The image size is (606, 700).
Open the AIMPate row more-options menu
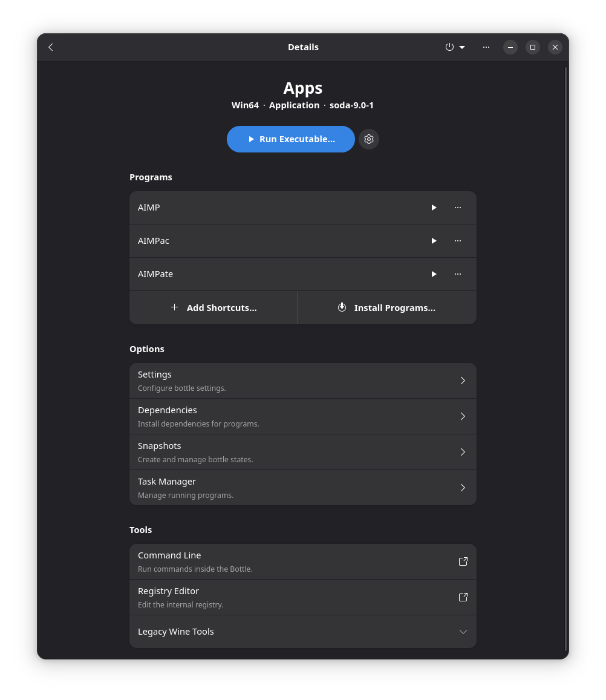pos(457,274)
